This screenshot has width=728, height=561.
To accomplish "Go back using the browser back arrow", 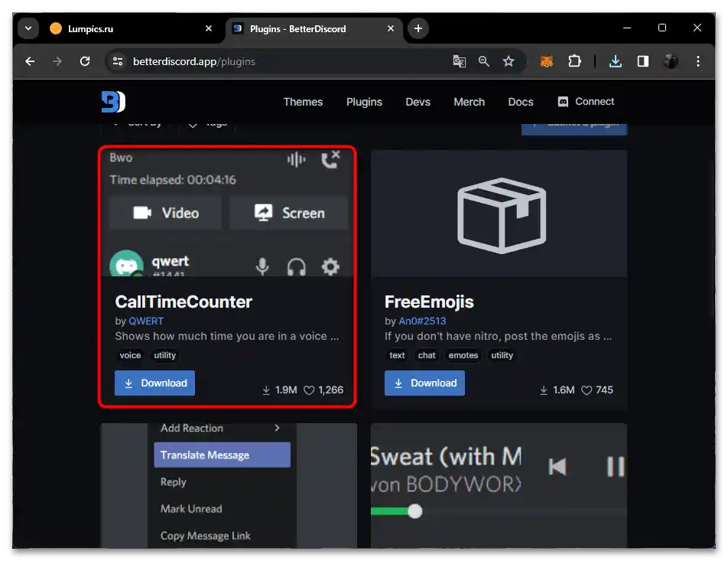I will pyautogui.click(x=30, y=61).
